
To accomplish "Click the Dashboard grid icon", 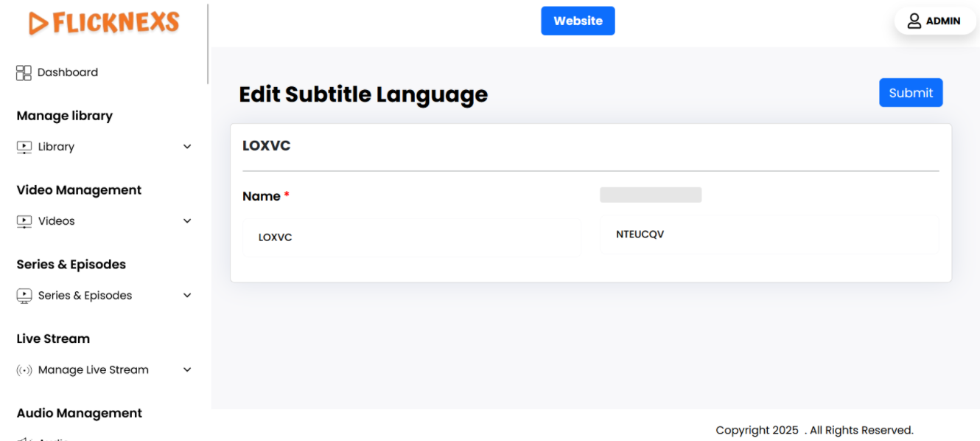I will pyautogui.click(x=24, y=72).
